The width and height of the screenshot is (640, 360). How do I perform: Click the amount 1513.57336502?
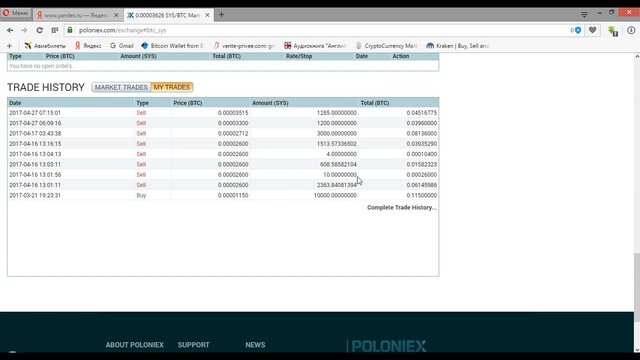click(337, 144)
